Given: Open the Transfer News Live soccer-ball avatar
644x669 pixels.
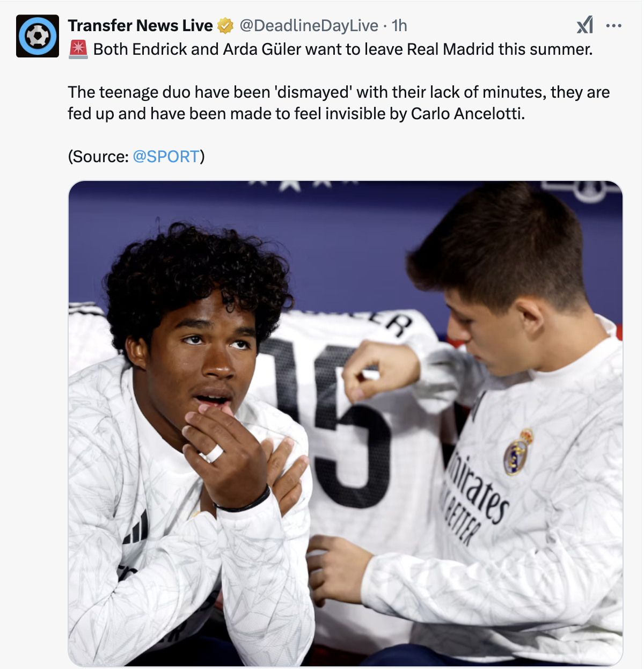Looking at the screenshot, I should click(38, 36).
